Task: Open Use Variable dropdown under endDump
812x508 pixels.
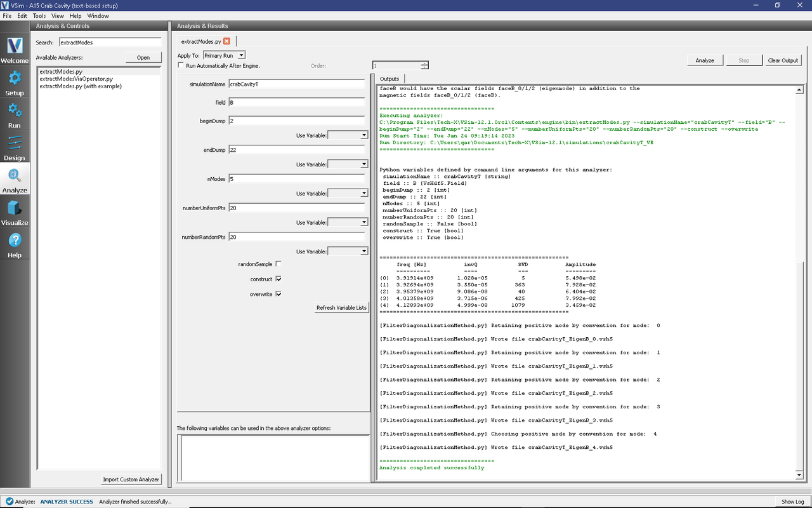Action: click(348, 164)
